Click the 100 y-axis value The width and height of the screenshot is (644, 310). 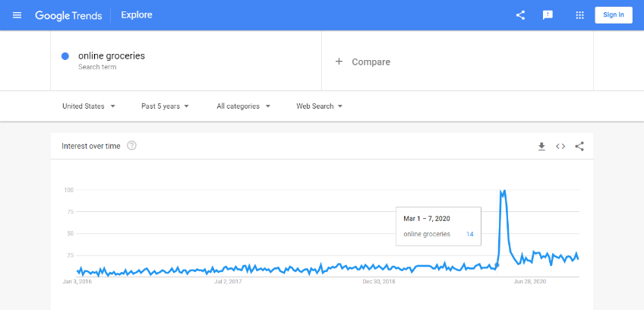pyautogui.click(x=68, y=190)
